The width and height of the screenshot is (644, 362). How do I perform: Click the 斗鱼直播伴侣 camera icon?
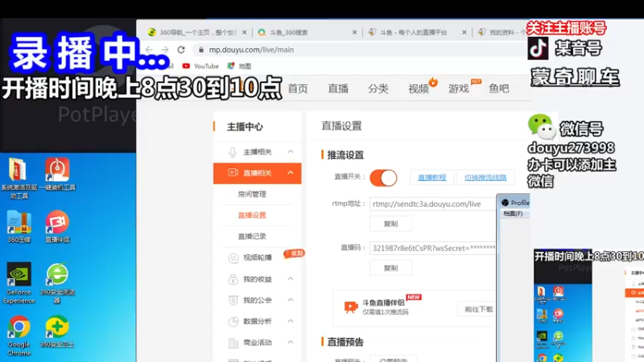pos(351,307)
